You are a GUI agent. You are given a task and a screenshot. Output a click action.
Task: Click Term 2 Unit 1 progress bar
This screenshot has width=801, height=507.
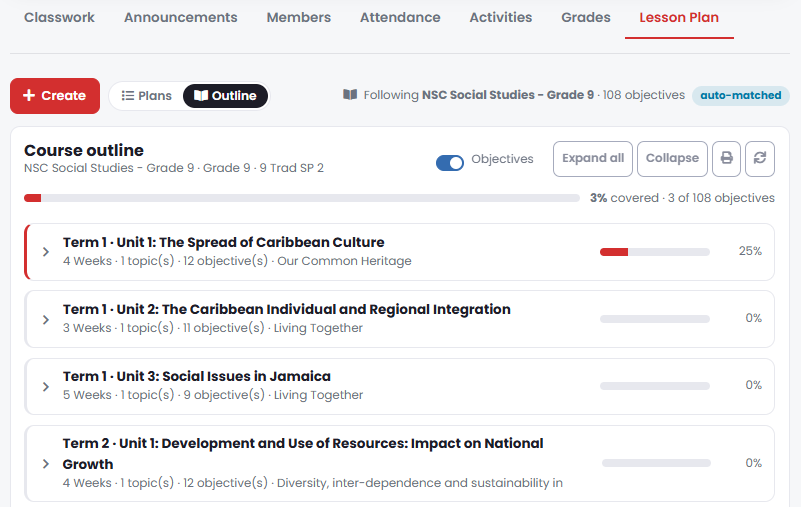click(656, 463)
